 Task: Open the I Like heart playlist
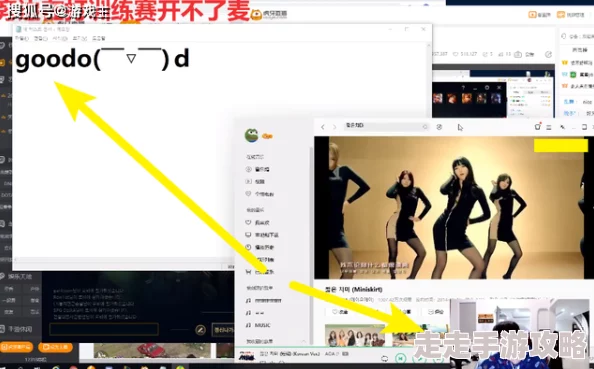(x=258, y=222)
